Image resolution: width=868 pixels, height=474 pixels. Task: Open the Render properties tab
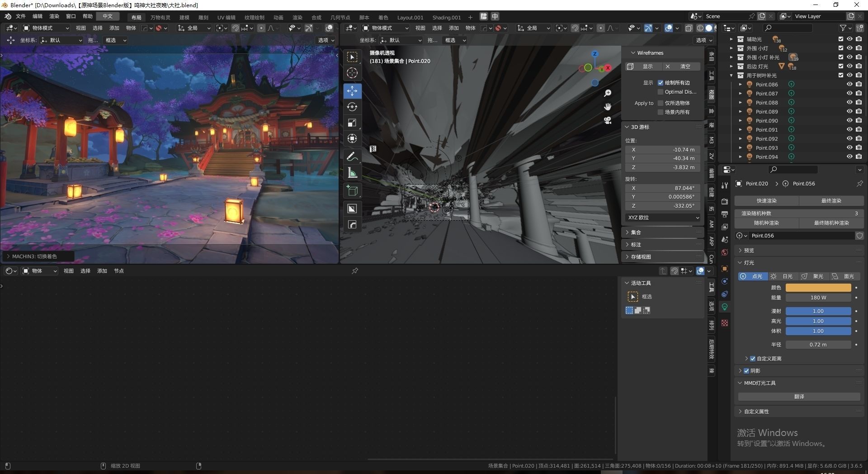[x=725, y=201]
